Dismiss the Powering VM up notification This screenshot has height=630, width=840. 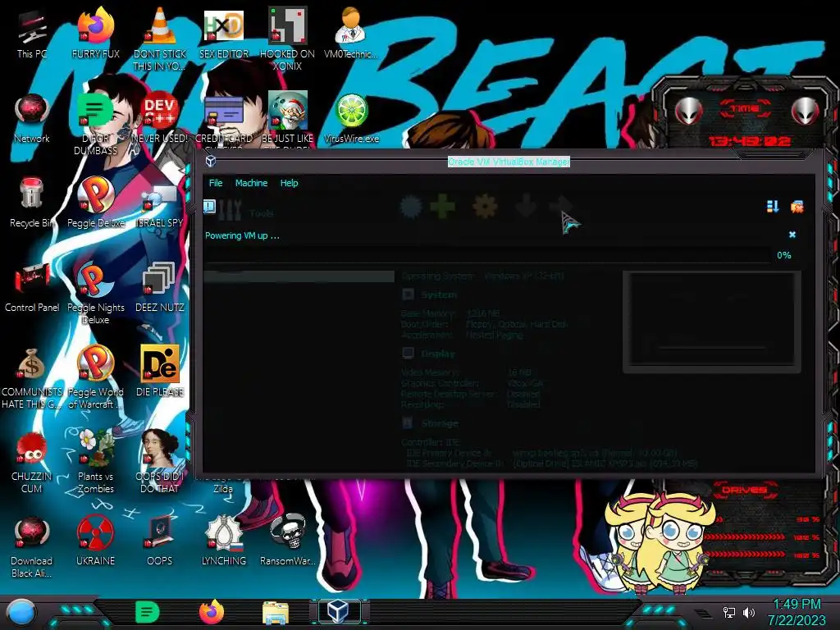(792, 235)
